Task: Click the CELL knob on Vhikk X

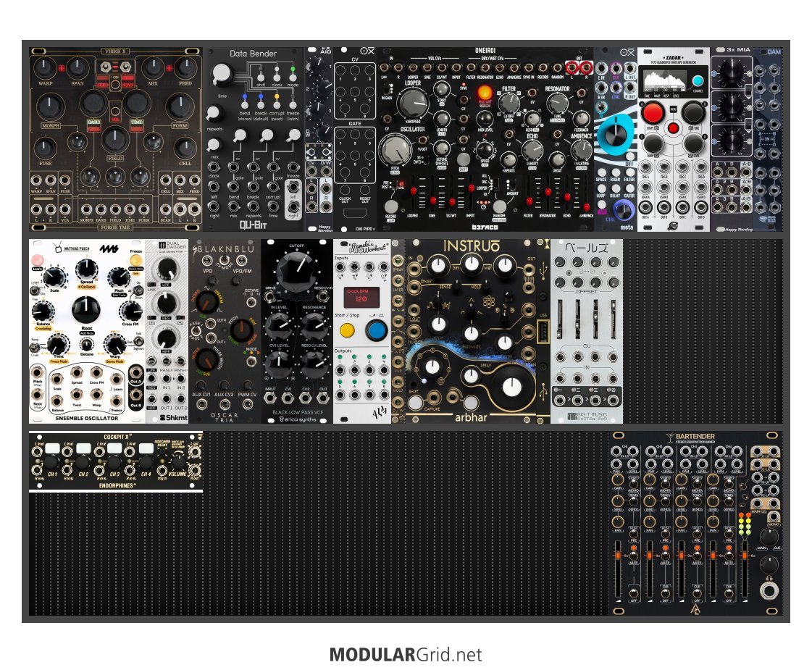Action: 185,148
